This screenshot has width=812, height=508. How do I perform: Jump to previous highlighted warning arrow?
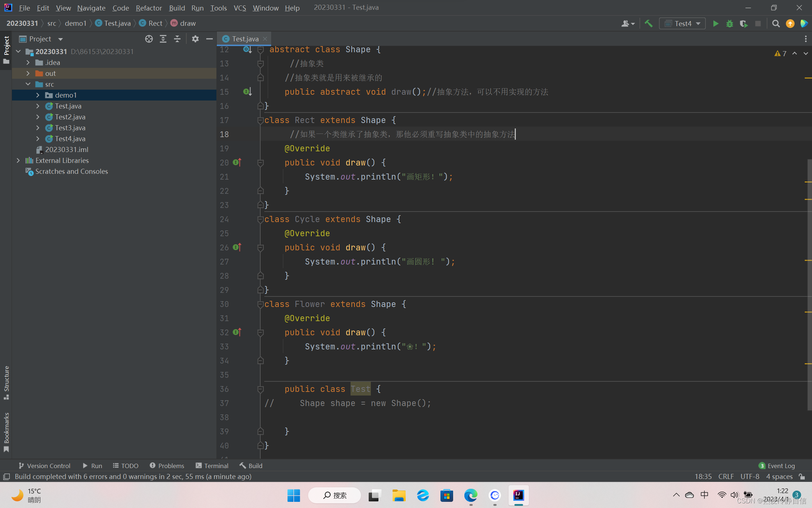pyautogui.click(x=795, y=53)
